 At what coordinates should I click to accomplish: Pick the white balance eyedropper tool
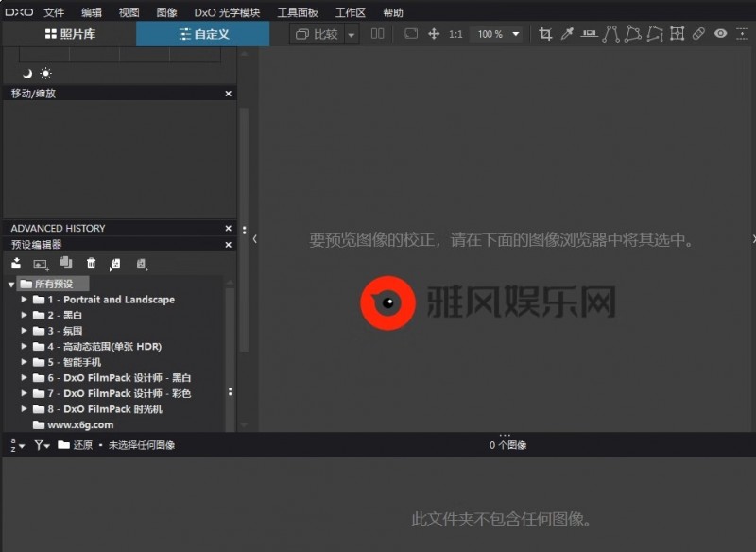coord(567,34)
